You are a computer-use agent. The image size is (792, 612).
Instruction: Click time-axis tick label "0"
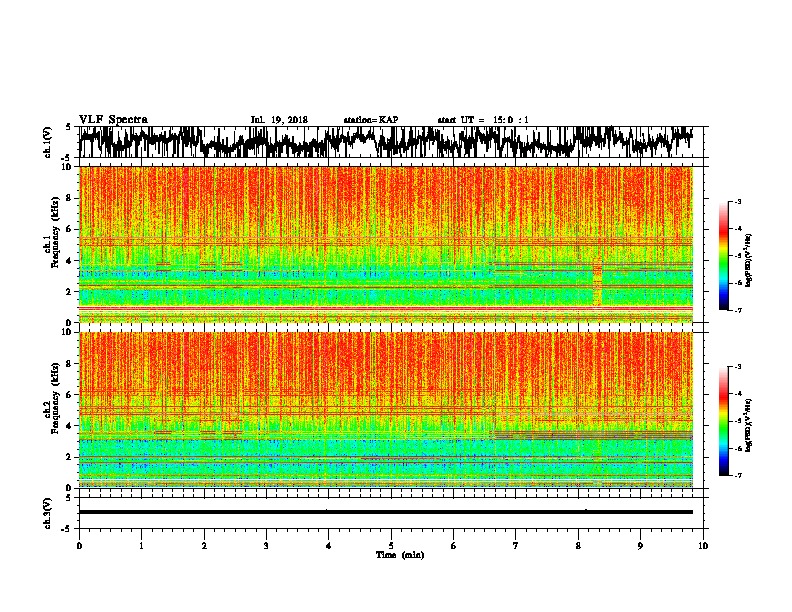(79, 546)
